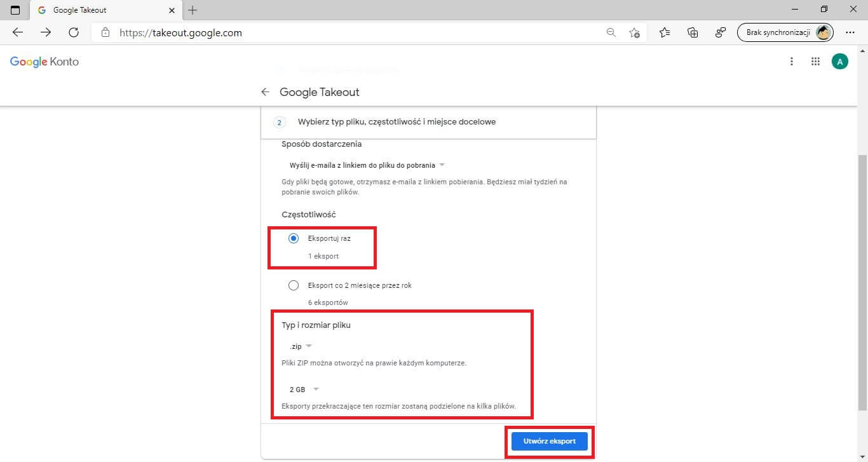Open the Collections icon

(x=693, y=32)
